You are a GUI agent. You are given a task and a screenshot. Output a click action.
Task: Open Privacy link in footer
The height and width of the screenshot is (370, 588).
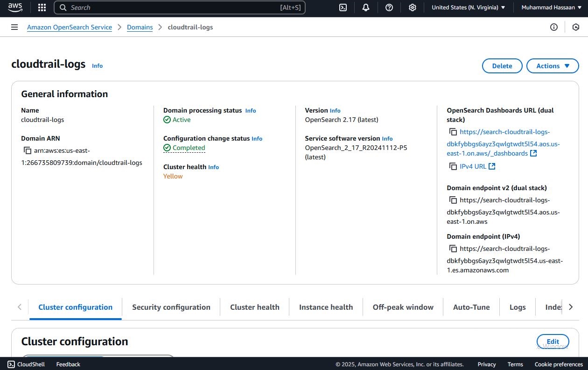click(x=487, y=364)
